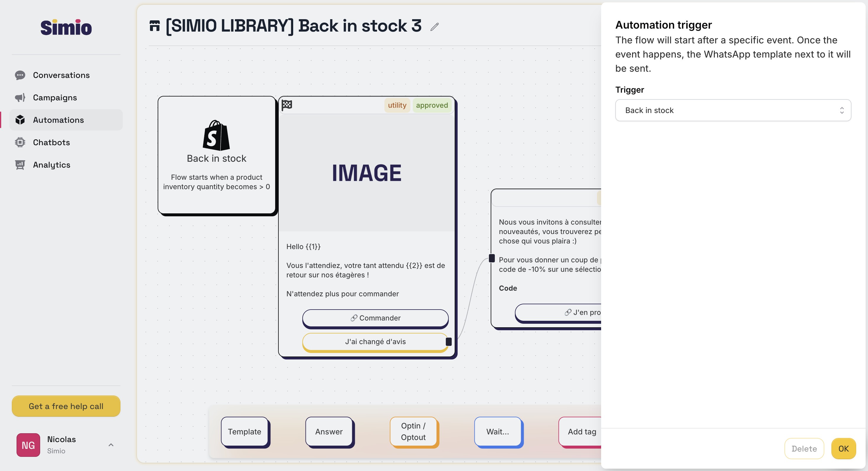Click the Analytics chart icon

coord(20,165)
